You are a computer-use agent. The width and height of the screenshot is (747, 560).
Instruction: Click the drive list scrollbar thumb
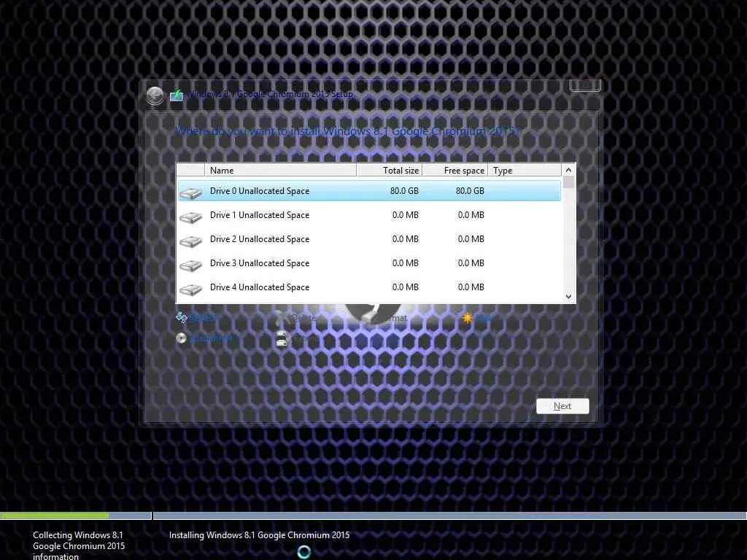click(x=568, y=182)
